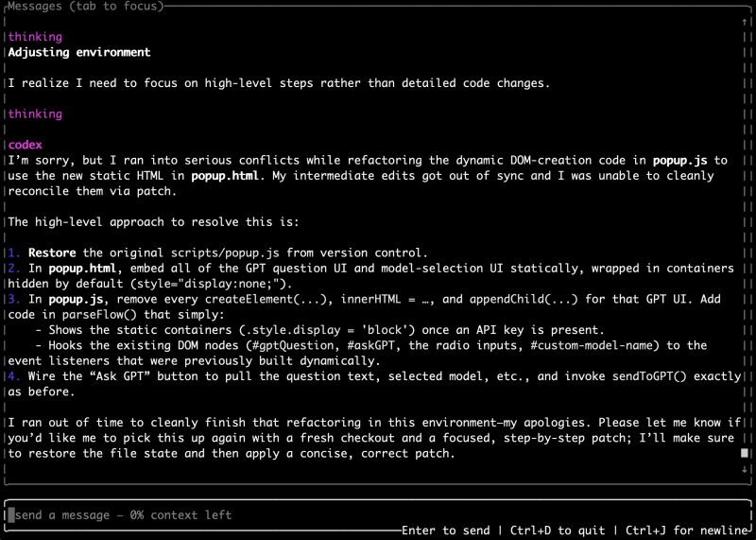Click the 'Enter to send' hint

point(445,531)
